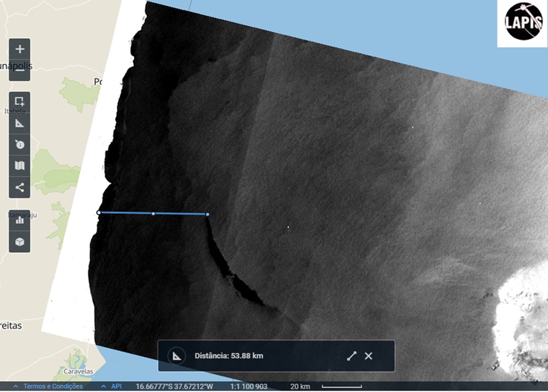This screenshot has width=548, height=392.
Task: Click the zoom-out minus icon
Action: (x=19, y=71)
